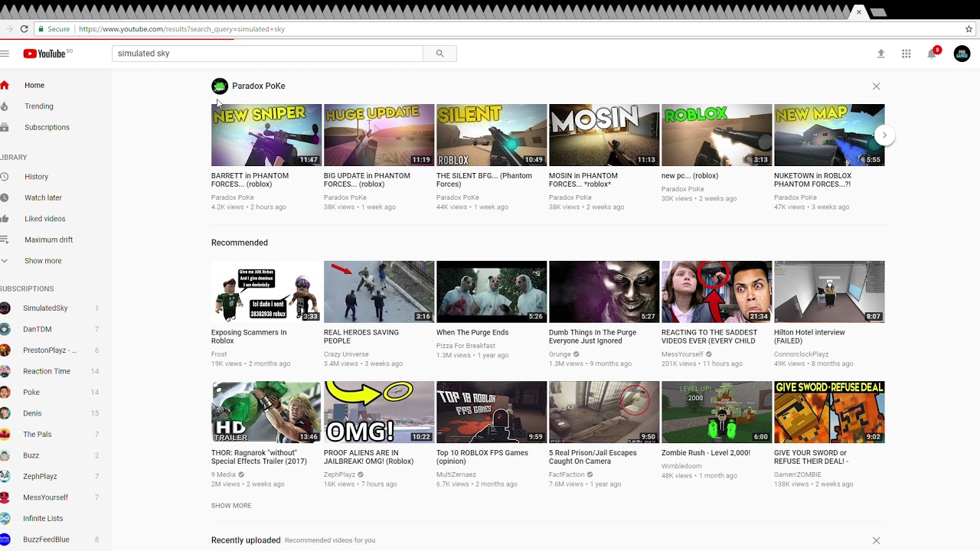
Task: Open the ZephPlayz subscription avatar
Action: coord(5,476)
